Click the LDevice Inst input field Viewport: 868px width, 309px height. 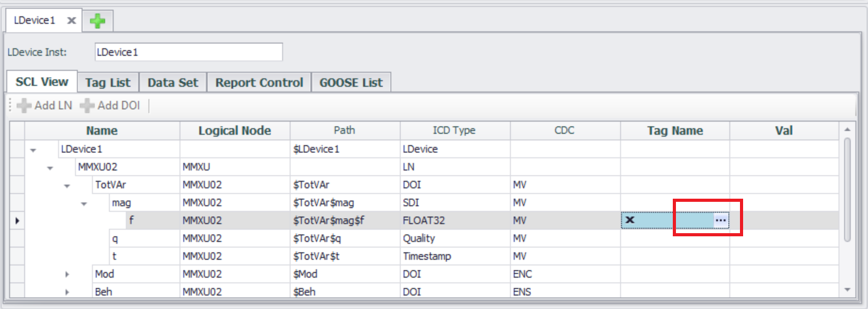coord(188,52)
